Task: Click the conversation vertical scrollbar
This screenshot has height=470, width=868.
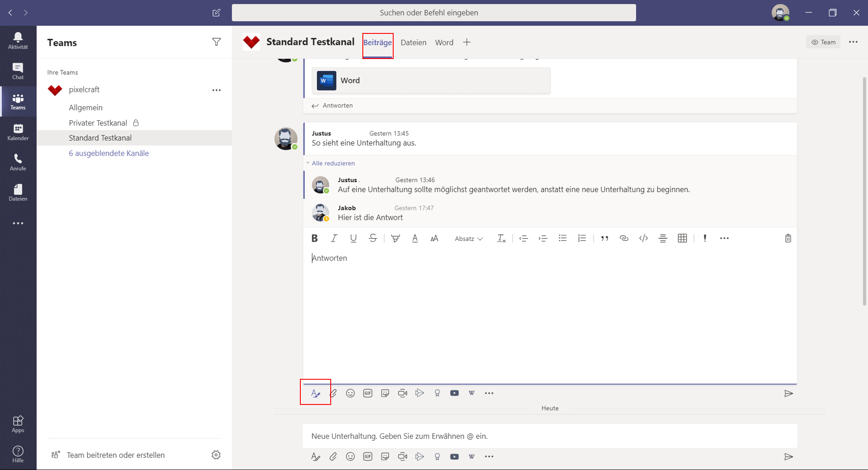Action: pyautogui.click(x=865, y=191)
